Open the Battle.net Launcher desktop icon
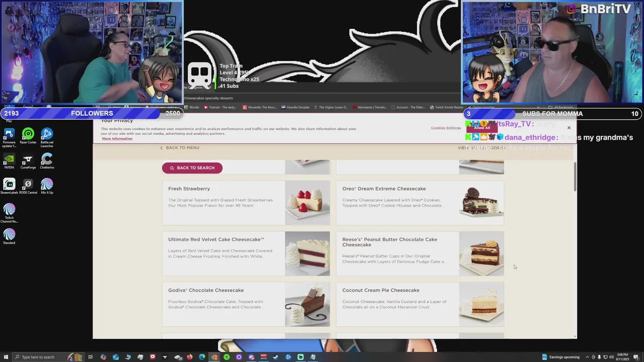The width and height of the screenshot is (644, 362). click(x=47, y=137)
